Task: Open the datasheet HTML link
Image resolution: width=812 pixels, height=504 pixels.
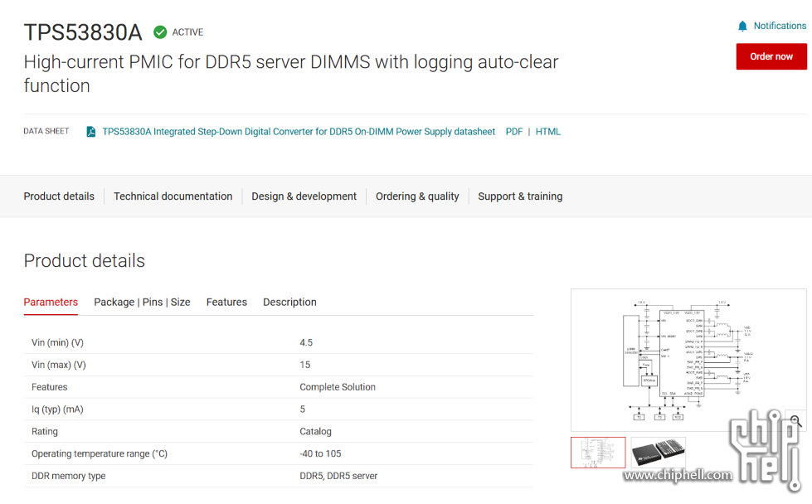Action: click(x=548, y=132)
